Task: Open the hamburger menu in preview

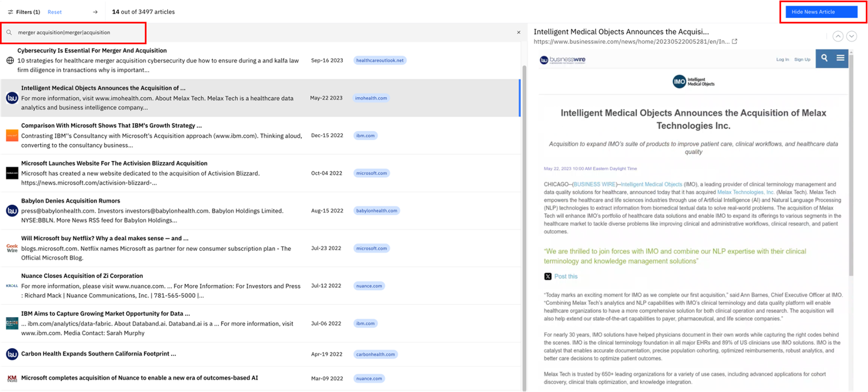Action: tap(840, 58)
